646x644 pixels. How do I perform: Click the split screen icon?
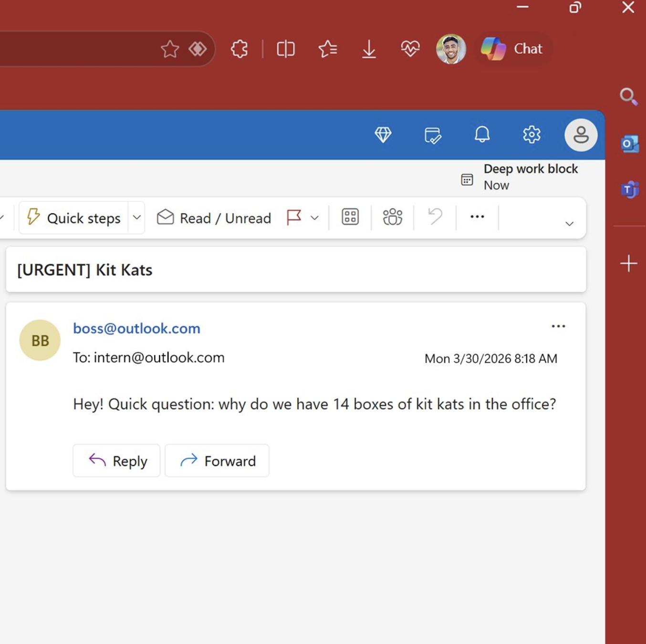(x=285, y=49)
